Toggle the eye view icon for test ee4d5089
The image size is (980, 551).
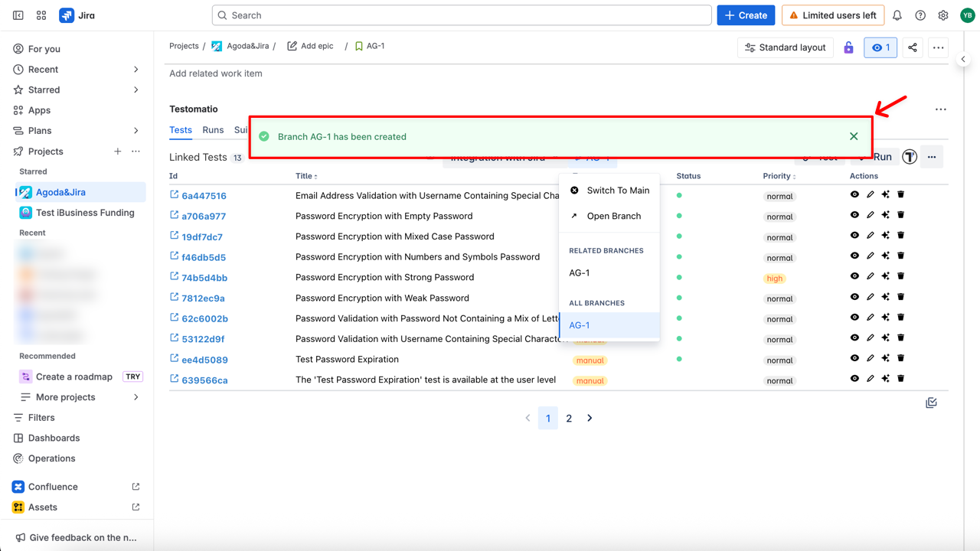click(854, 358)
